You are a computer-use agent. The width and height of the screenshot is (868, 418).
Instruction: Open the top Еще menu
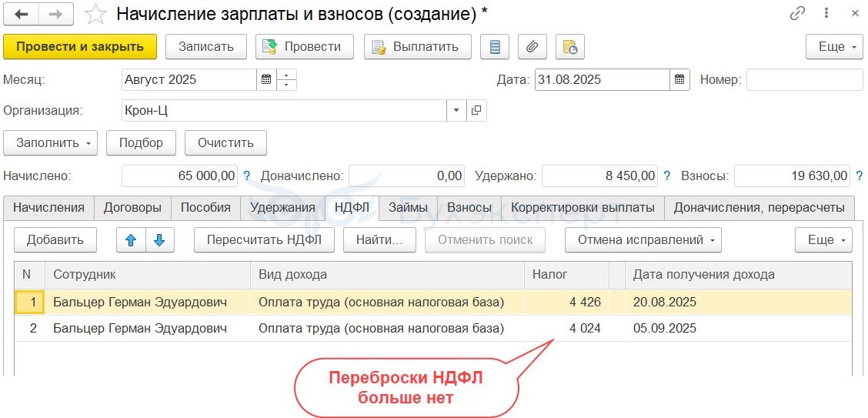click(x=834, y=47)
